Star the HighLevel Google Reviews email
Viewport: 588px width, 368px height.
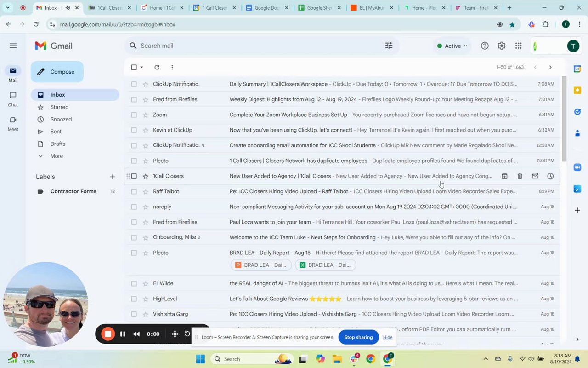click(146, 299)
